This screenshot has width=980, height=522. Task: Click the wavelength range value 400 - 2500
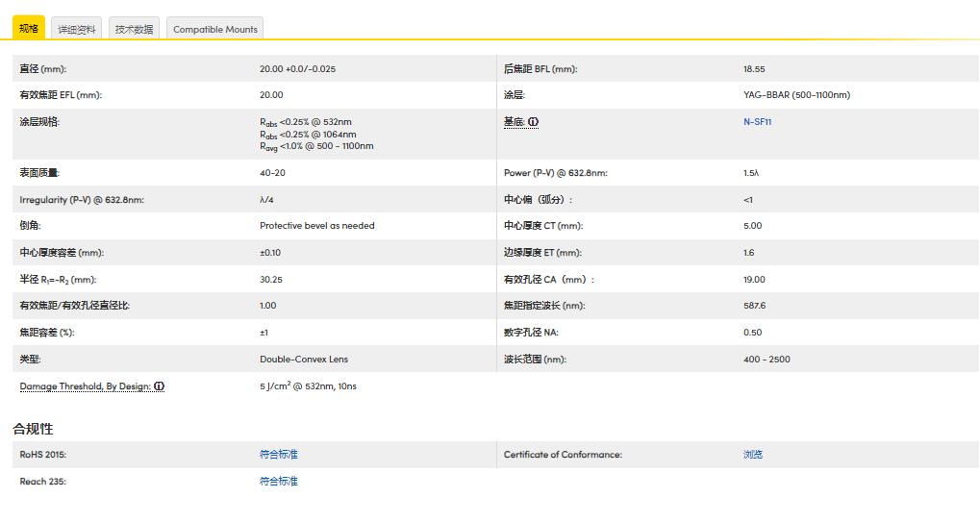[767, 360]
